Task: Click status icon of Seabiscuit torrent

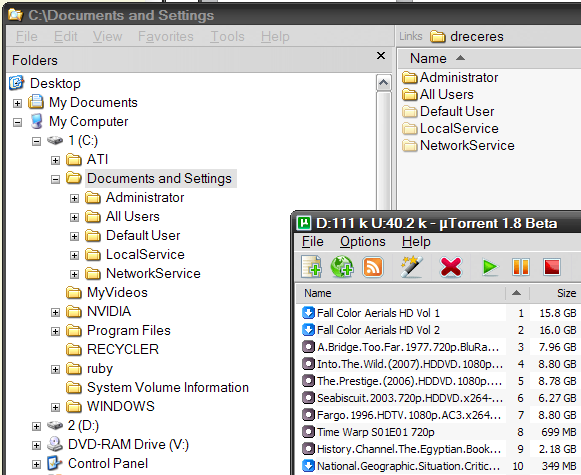Action: tap(308, 398)
